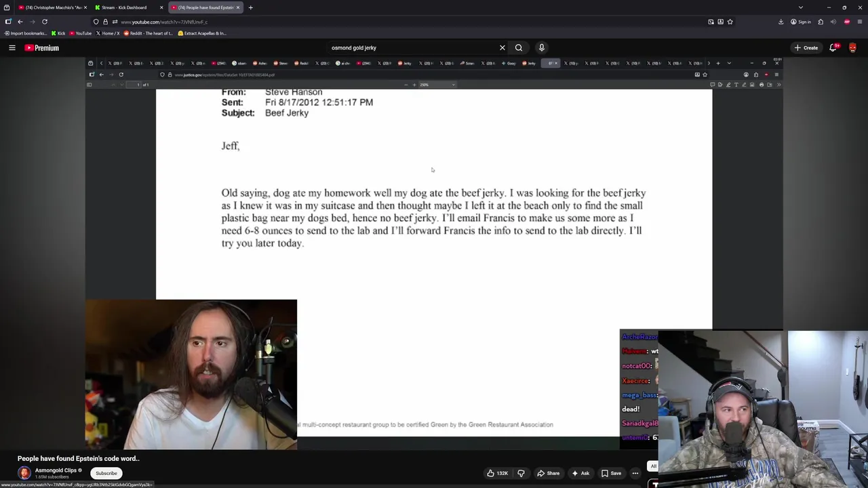
Task: Click the browser forward arrow
Action: [x=32, y=22]
